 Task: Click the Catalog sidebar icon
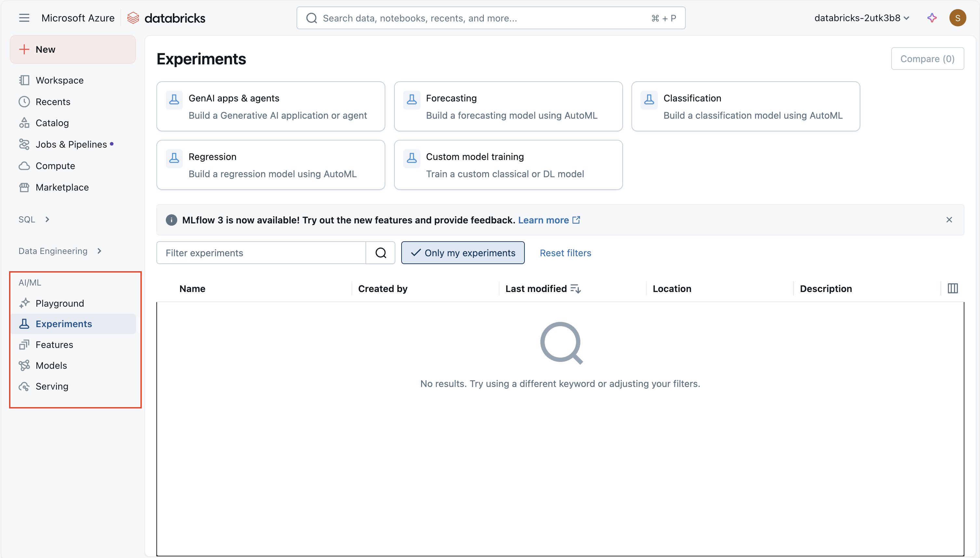[x=24, y=123]
